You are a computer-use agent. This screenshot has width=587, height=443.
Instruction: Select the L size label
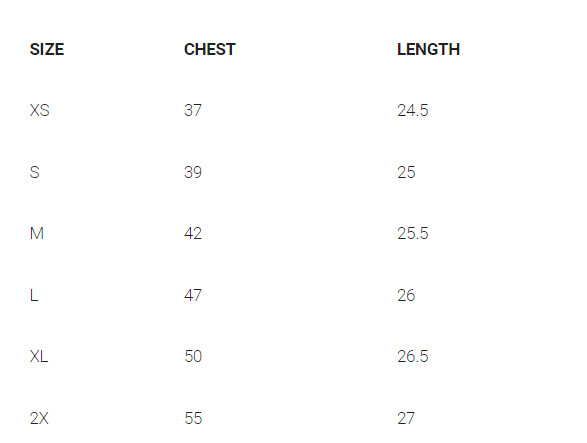[34, 295]
